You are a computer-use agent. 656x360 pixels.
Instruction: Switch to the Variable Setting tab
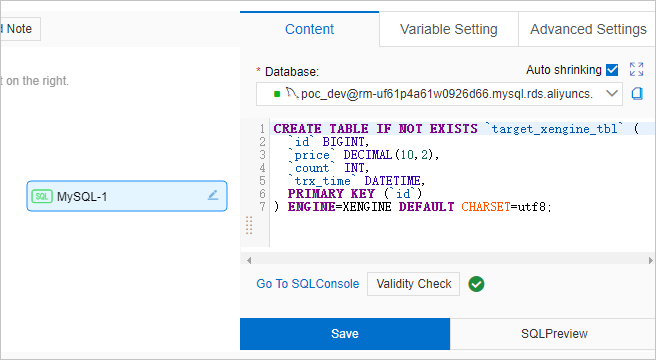449,29
